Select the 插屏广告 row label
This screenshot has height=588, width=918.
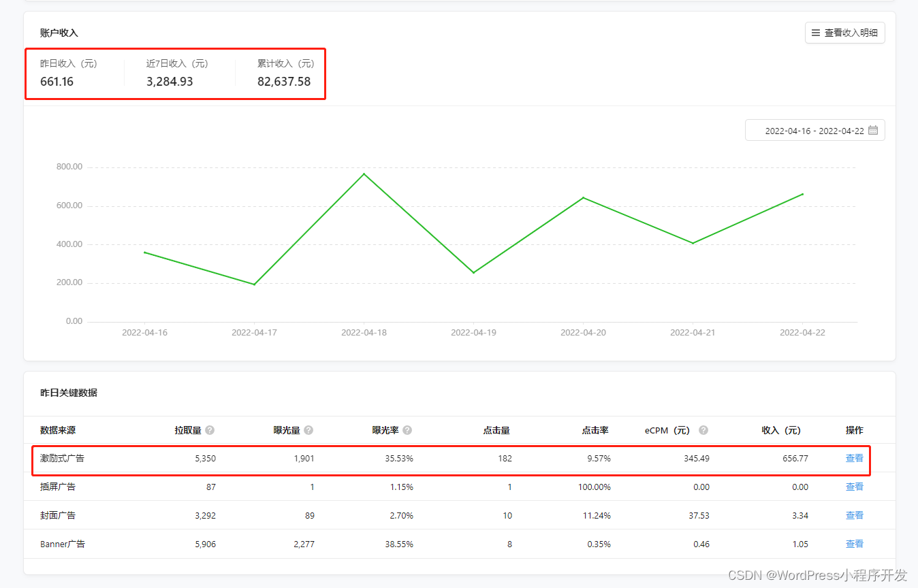pos(58,487)
